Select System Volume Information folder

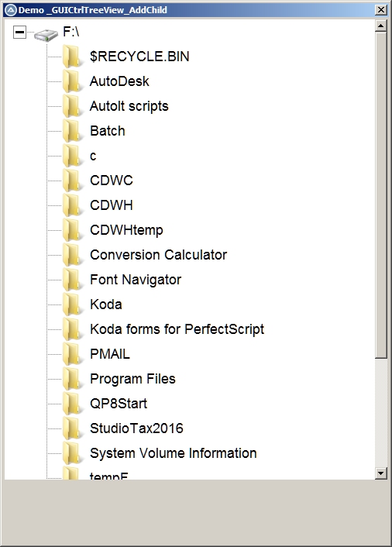(x=174, y=453)
